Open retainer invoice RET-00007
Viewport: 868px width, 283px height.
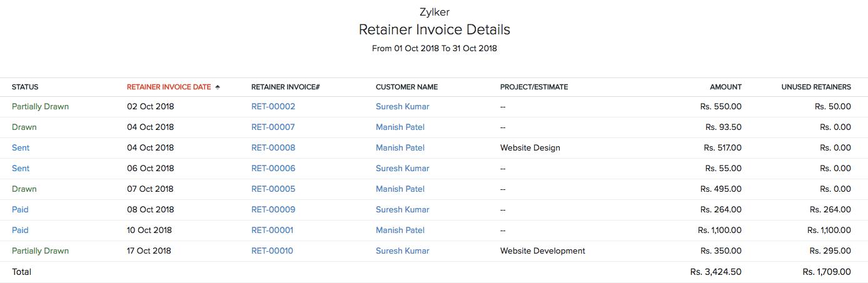pyautogui.click(x=273, y=127)
